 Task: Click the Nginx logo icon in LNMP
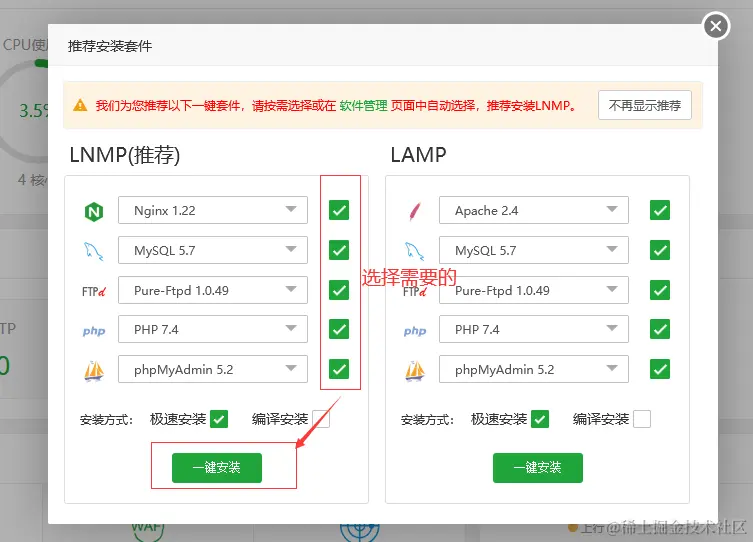click(x=94, y=211)
